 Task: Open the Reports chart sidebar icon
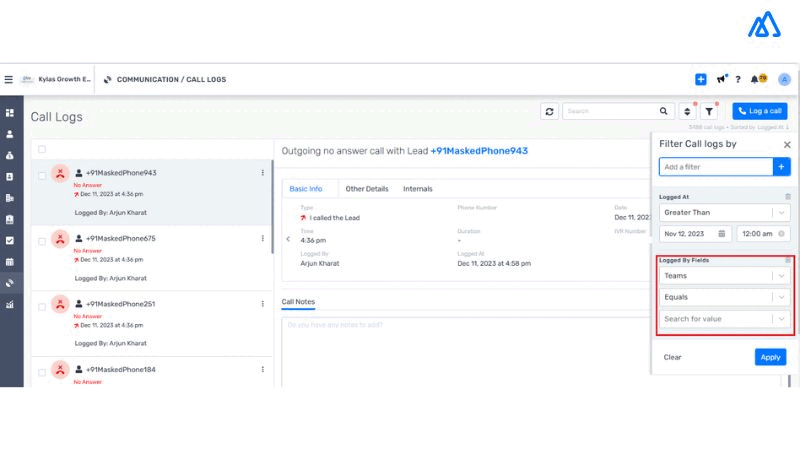click(10, 305)
